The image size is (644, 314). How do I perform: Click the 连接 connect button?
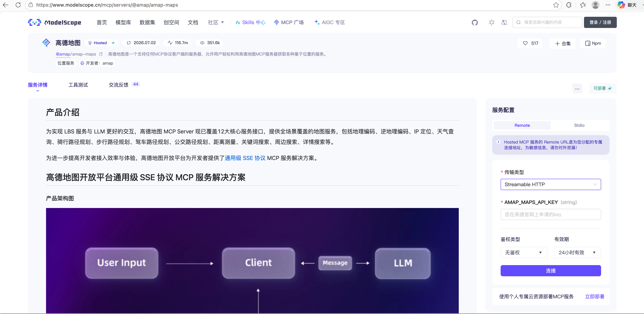coord(551,271)
